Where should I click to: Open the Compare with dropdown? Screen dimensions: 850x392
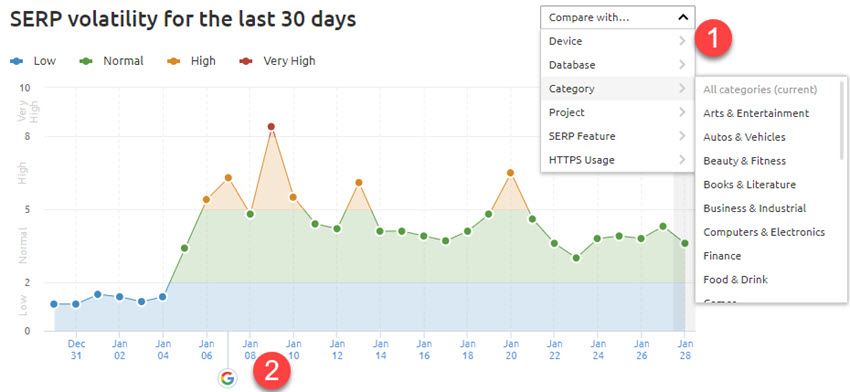point(617,17)
